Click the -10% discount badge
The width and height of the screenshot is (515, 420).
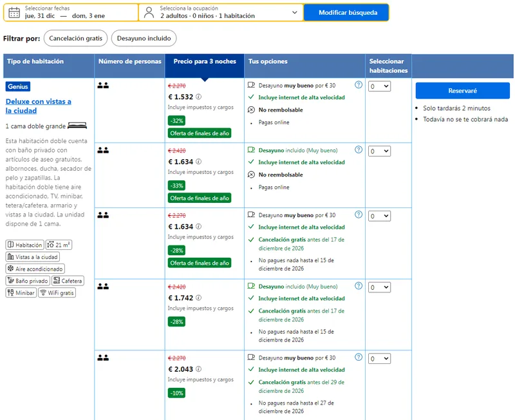[x=176, y=393]
